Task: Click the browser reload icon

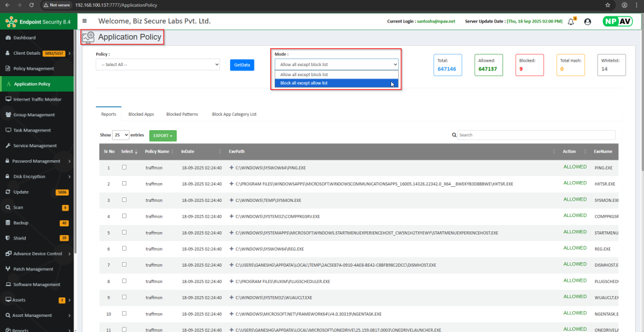Action: tap(31, 5)
